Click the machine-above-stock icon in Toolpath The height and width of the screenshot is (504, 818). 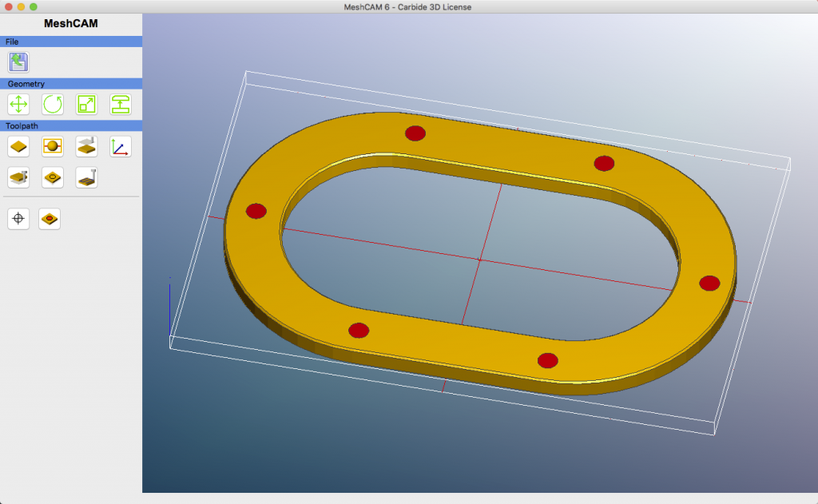click(x=86, y=147)
